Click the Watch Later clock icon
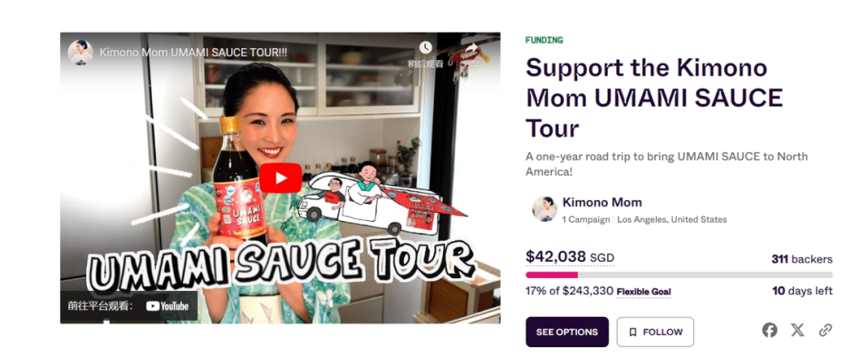 point(425,47)
